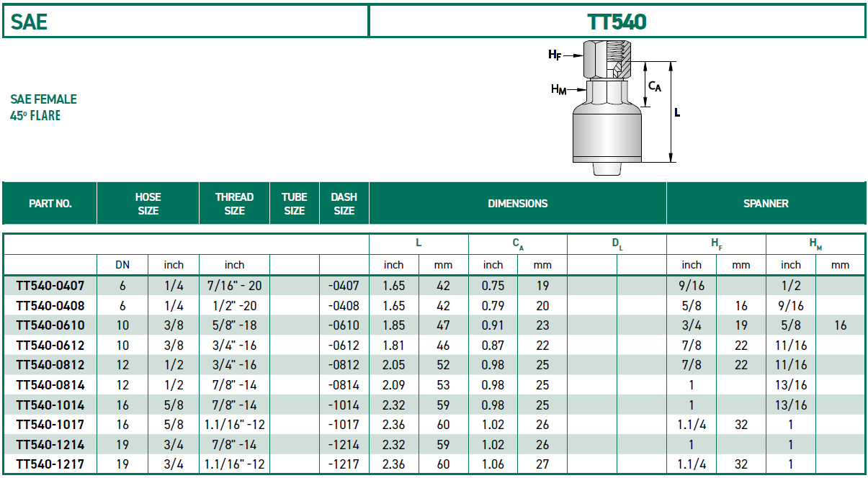Image resolution: width=868 pixels, height=478 pixels.
Task: Click dash size -0610
Action: tap(344, 325)
